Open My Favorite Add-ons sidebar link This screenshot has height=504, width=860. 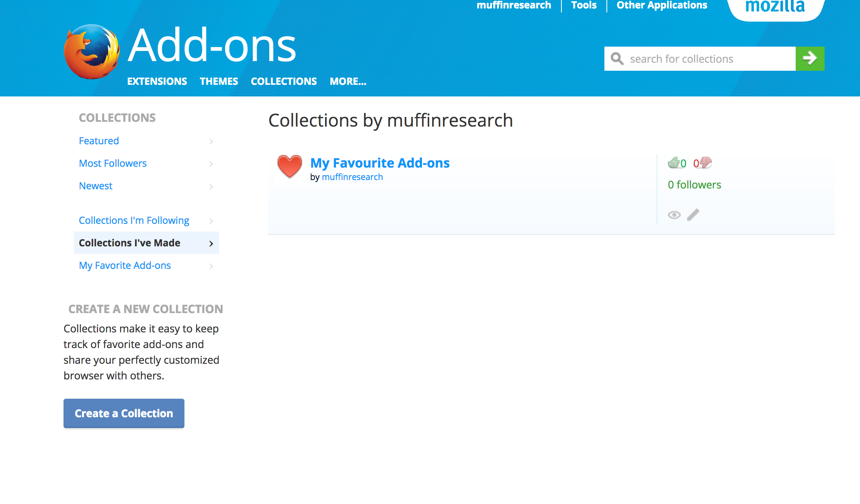125,266
